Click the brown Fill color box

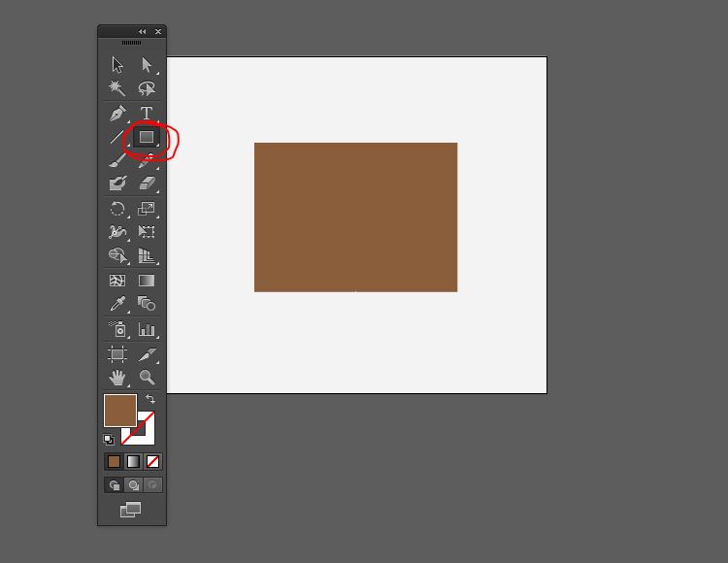pyautogui.click(x=120, y=411)
